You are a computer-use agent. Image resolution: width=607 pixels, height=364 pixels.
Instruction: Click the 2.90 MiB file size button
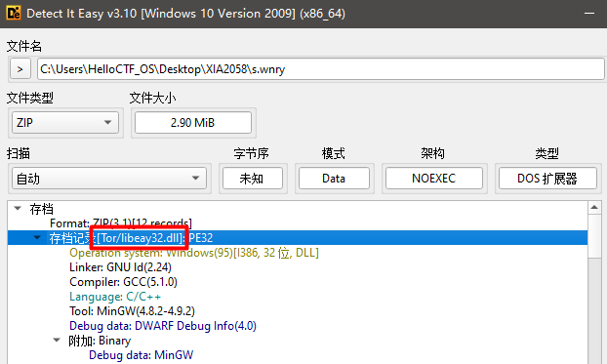click(x=193, y=123)
